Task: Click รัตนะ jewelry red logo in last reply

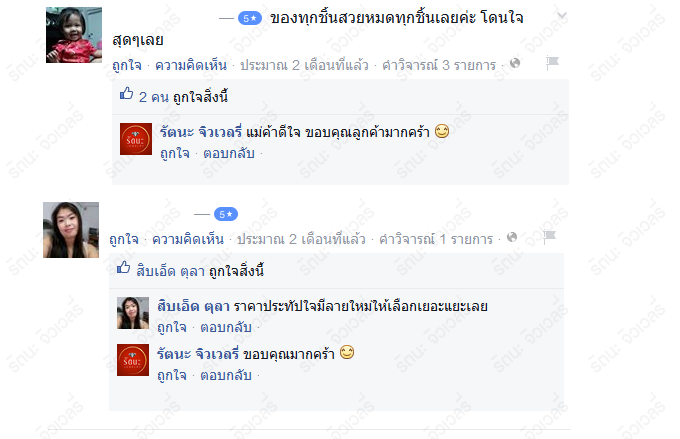Action: coord(133,360)
